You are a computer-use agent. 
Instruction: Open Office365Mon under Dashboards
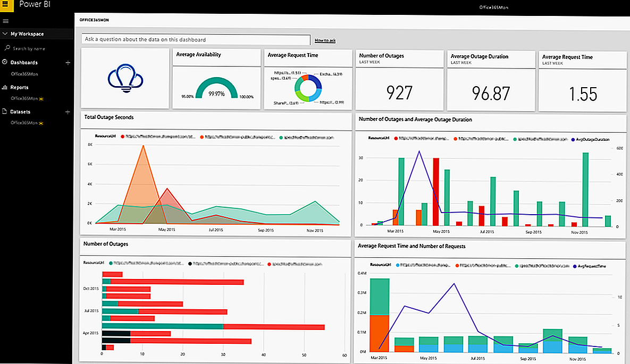click(x=24, y=74)
